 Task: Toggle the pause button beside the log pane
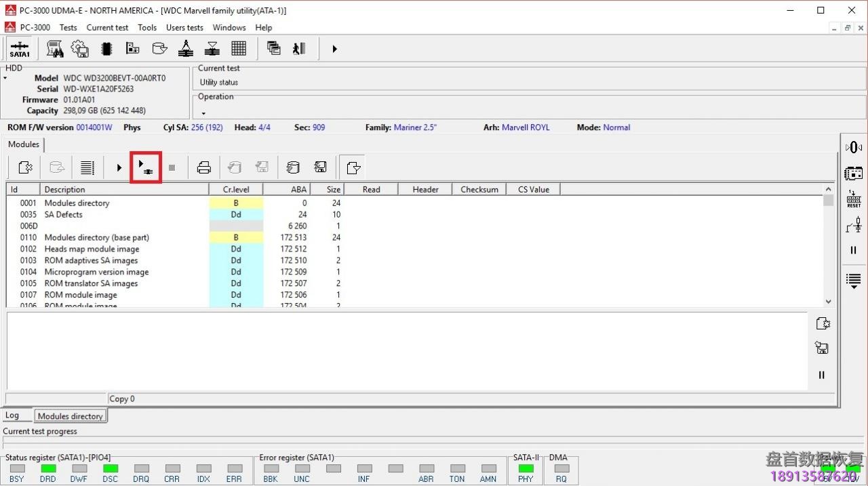pos(821,375)
